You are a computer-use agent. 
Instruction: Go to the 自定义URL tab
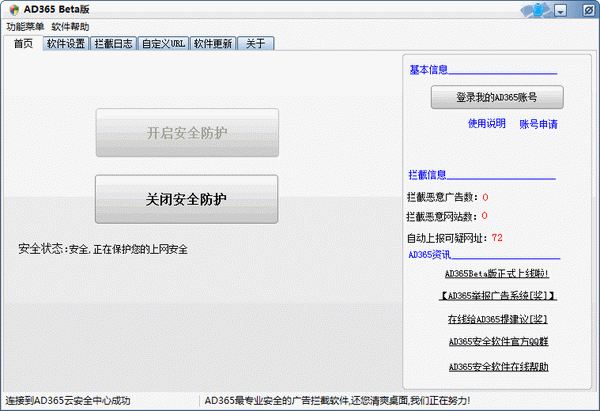click(163, 44)
